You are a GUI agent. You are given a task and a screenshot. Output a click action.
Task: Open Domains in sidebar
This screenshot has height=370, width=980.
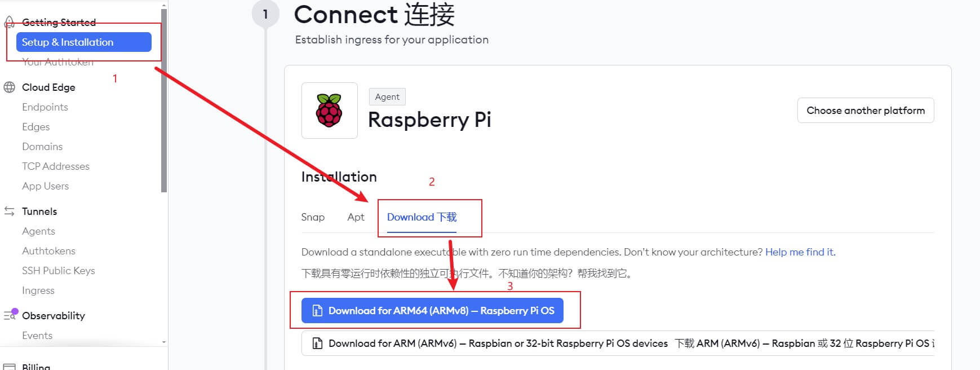click(42, 147)
